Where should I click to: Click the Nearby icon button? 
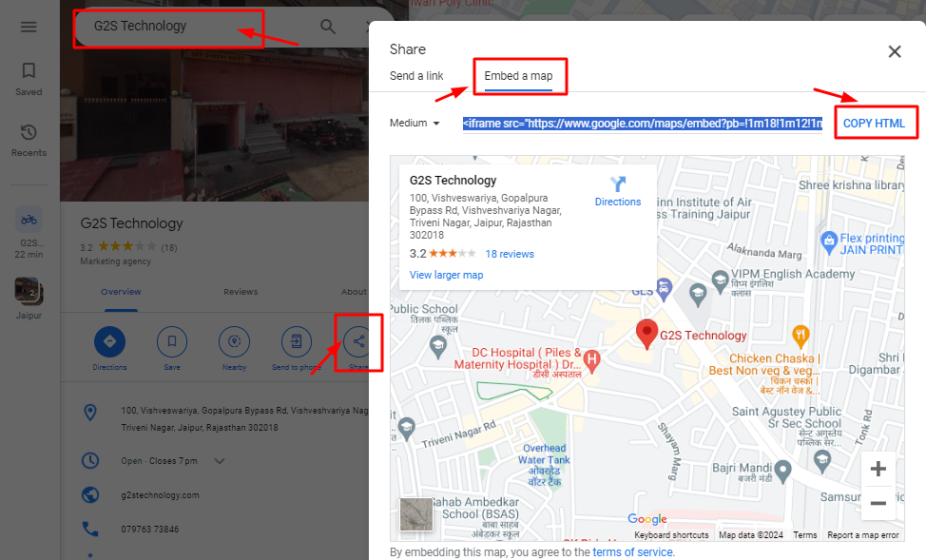[x=234, y=341]
